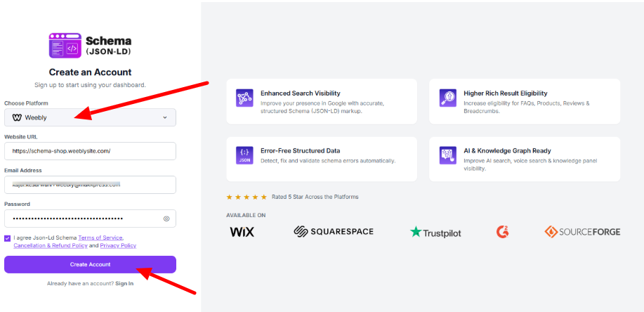Click the G2 logo
Image resolution: width=644 pixels, height=312 pixels.
[502, 231]
